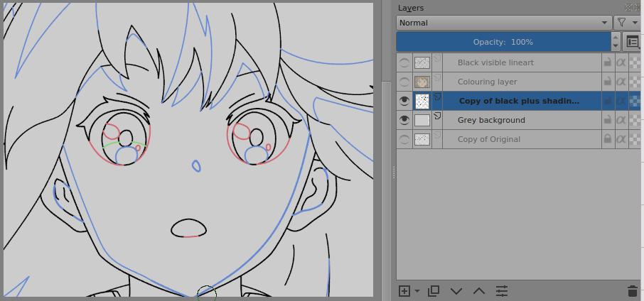The width and height of the screenshot is (644, 301).
Task: Increase opacity with the up spinner arrow
Action: [616, 38]
